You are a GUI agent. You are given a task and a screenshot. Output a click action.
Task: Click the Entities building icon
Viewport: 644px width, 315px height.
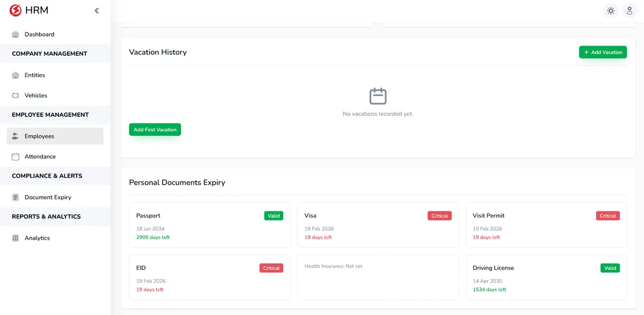click(x=16, y=75)
